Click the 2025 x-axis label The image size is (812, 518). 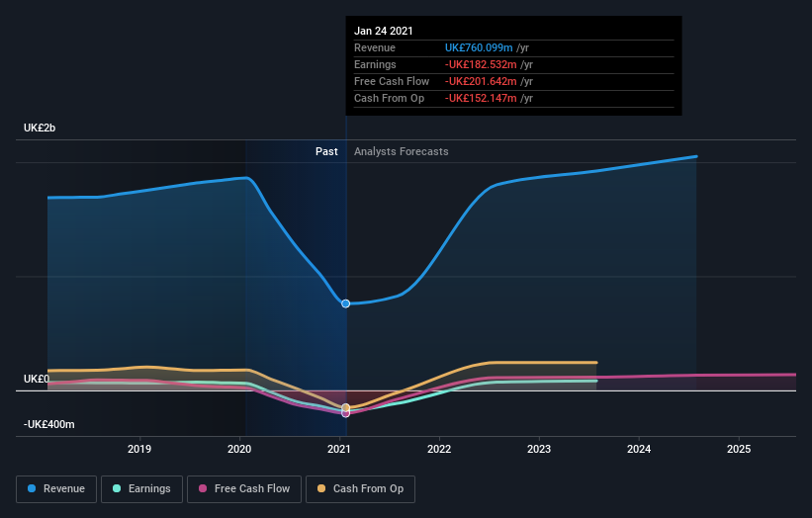point(739,449)
